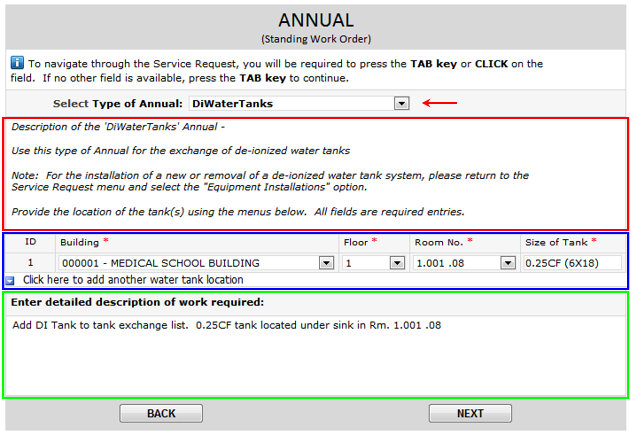The height and width of the screenshot is (434, 630).
Task: Click the link to add another water tank location
Action: pos(133,280)
